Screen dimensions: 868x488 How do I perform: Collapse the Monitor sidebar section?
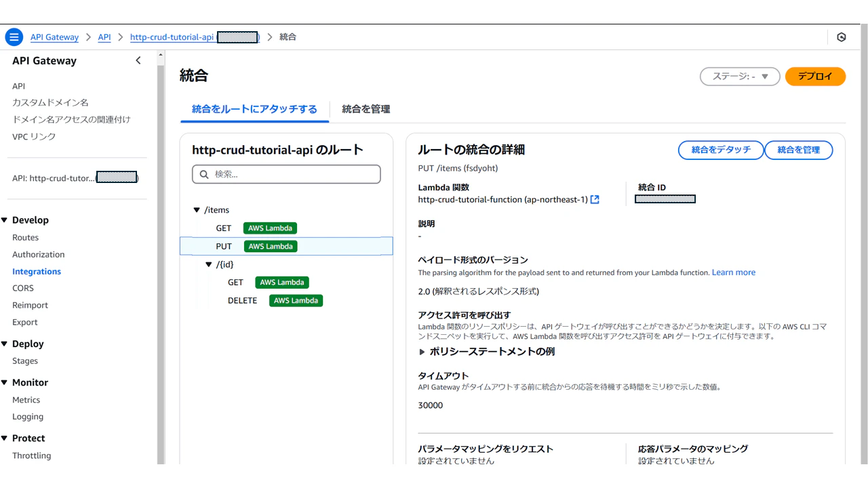click(x=4, y=383)
